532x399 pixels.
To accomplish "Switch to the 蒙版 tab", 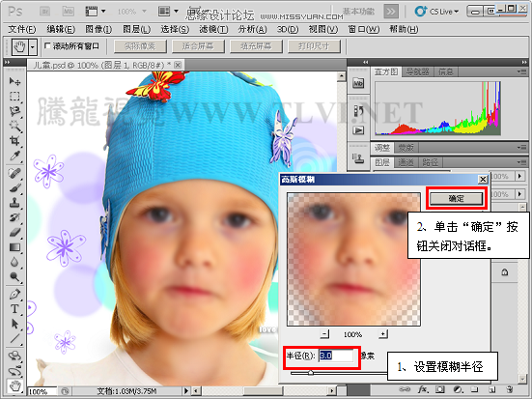I will (x=406, y=148).
